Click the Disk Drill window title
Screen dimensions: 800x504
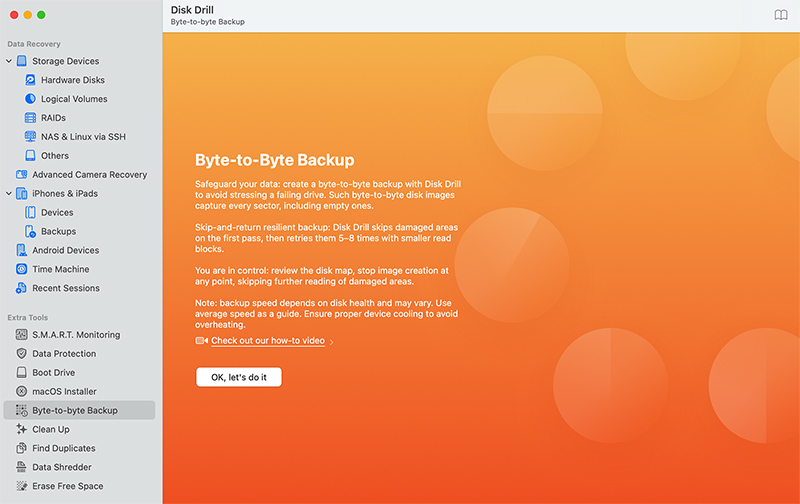tap(192, 10)
